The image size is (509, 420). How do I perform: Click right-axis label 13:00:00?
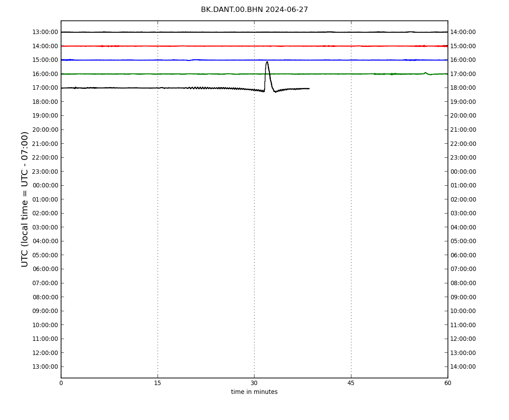tap(463, 353)
